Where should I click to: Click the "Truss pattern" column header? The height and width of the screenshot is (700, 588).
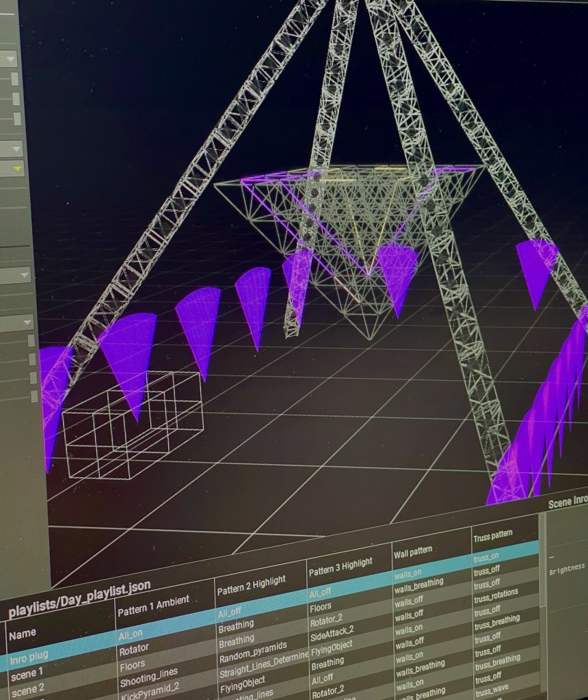point(493,537)
